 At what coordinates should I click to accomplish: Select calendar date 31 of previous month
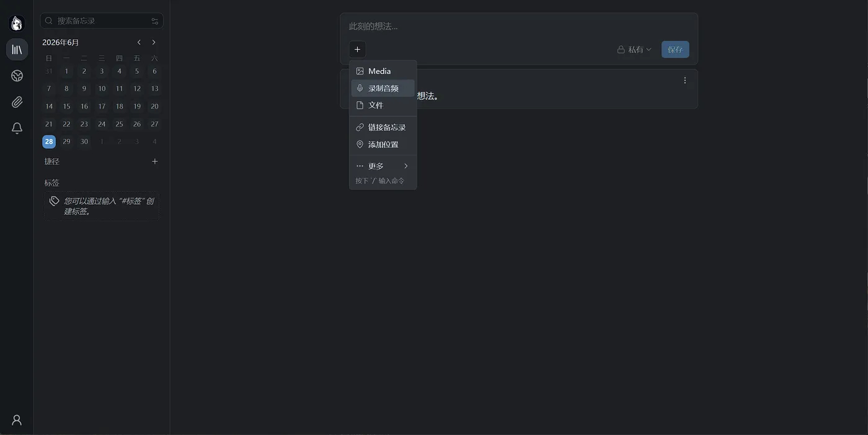point(49,71)
